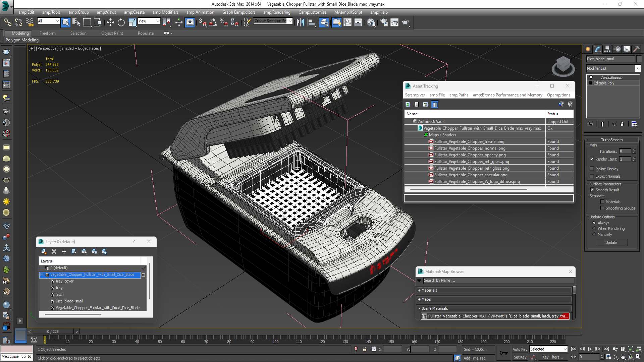644x362 pixels.
Task: Click the Search by Name field
Action: (498, 281)
